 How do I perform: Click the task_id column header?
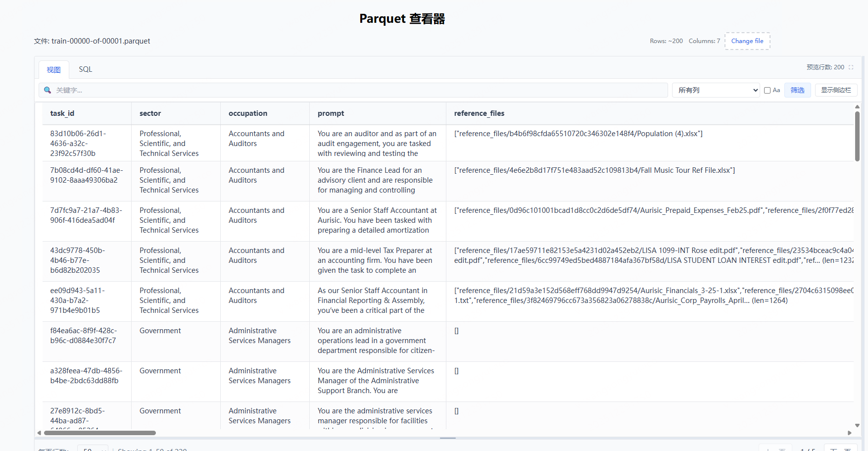[x=62, y=113]
